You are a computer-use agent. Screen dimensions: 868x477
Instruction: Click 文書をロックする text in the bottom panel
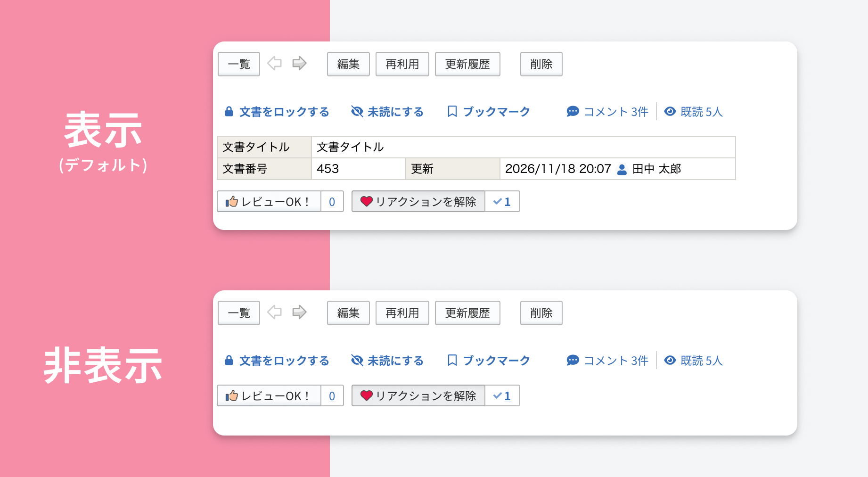(x=284, y=361)
